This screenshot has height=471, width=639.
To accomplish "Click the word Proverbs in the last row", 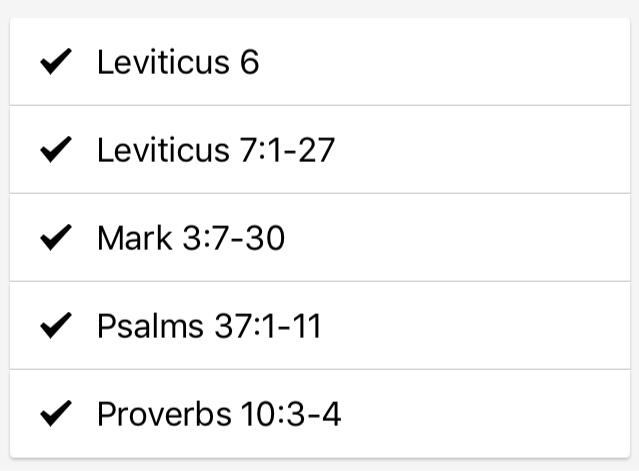I will tap(165, 414).
